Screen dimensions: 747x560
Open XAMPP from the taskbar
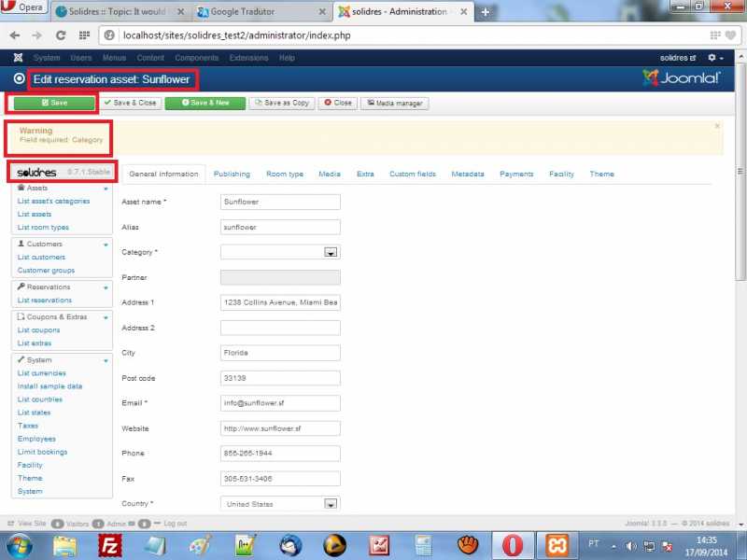(558, 545)
